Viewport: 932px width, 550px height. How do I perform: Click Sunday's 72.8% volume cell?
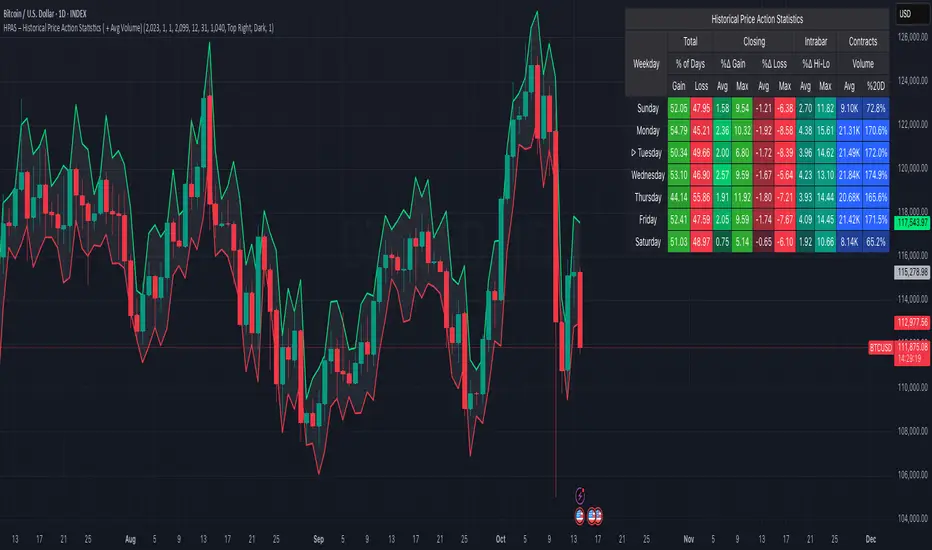coord(876,108)
